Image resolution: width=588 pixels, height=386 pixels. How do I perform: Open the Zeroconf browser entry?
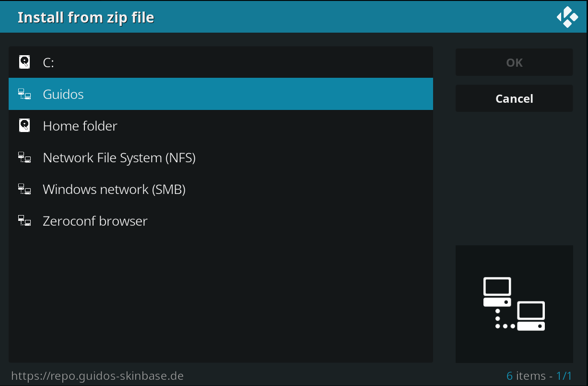coord(221,221)
